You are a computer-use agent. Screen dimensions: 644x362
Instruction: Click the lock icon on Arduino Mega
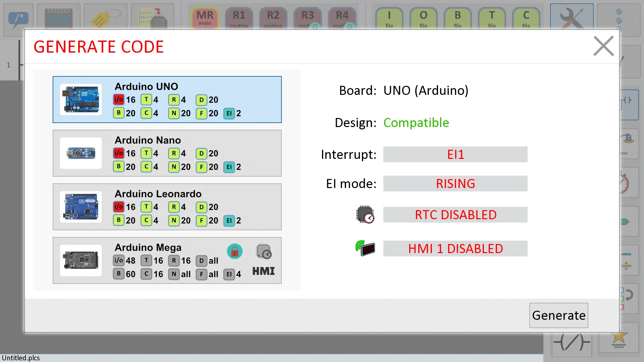(235, 251)
